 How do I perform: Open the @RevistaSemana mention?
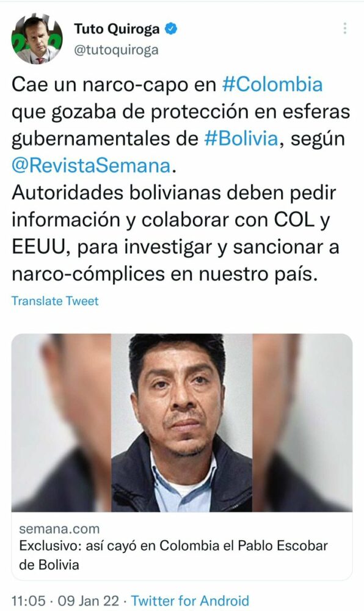[x=91, y=166]
